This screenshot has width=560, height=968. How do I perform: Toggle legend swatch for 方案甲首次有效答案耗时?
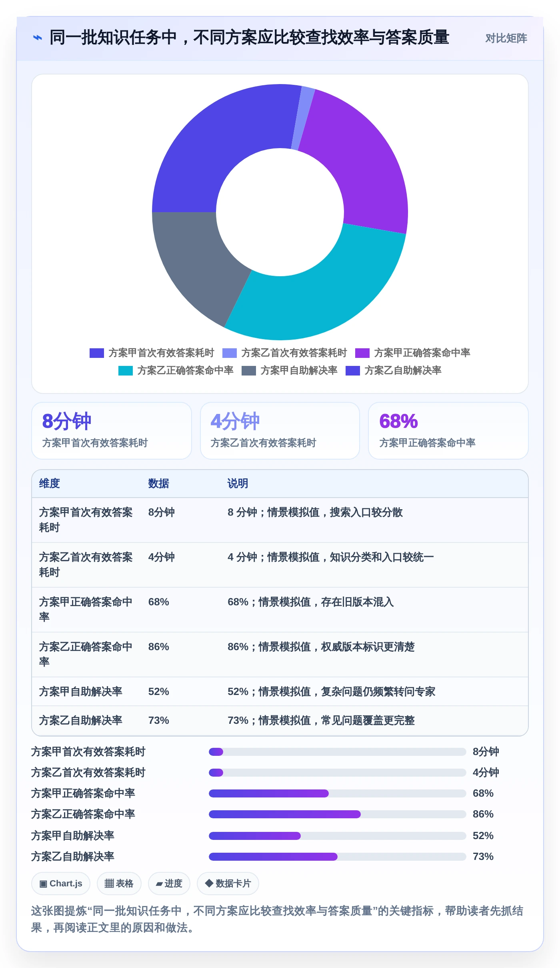(x=97, y=353)
